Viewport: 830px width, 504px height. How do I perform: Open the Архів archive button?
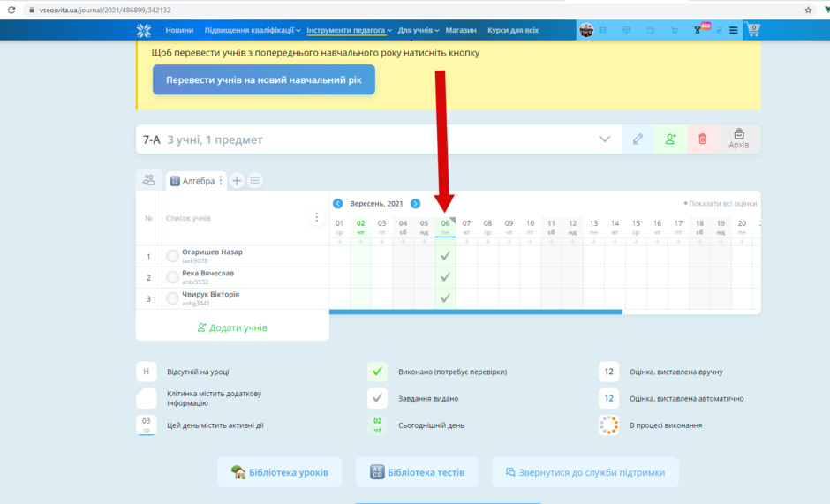pos(739,139)
